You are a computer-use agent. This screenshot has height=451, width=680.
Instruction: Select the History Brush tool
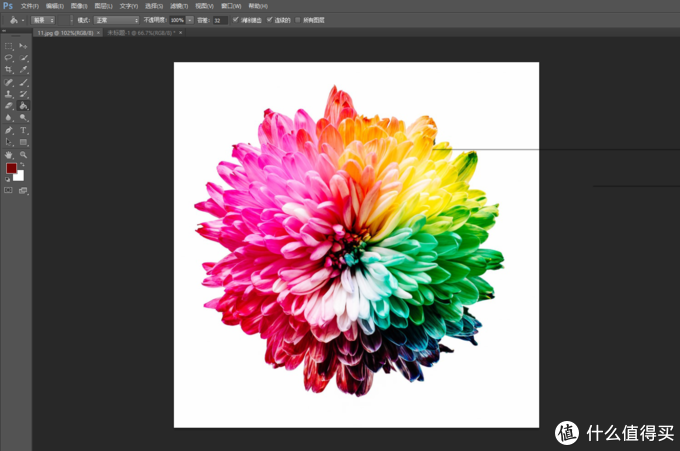[23, 94]
